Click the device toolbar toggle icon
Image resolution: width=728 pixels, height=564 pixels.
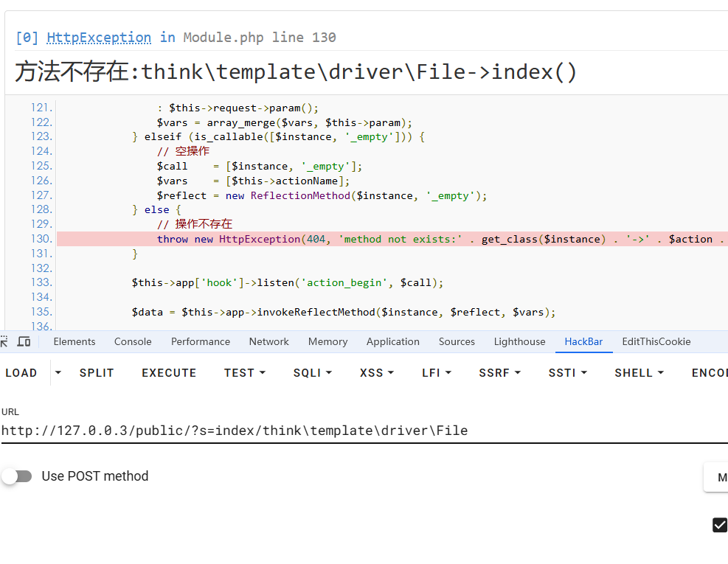[x=24, y=341]
